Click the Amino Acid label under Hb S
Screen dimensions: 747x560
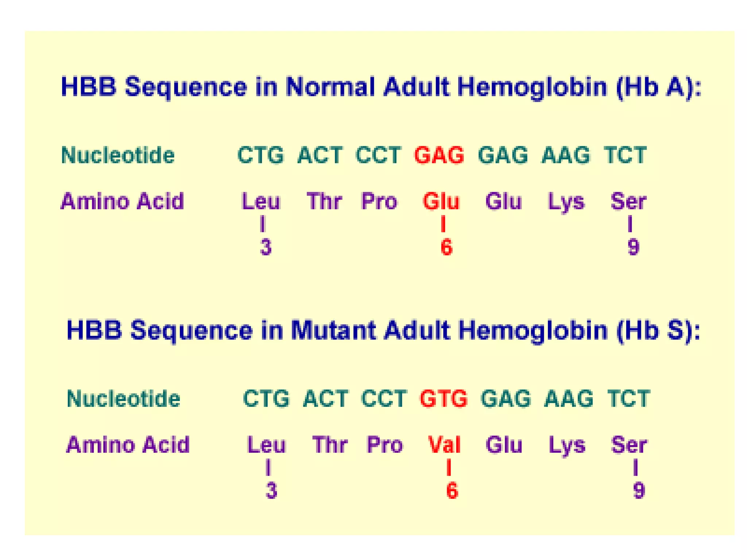click(128, 445)
